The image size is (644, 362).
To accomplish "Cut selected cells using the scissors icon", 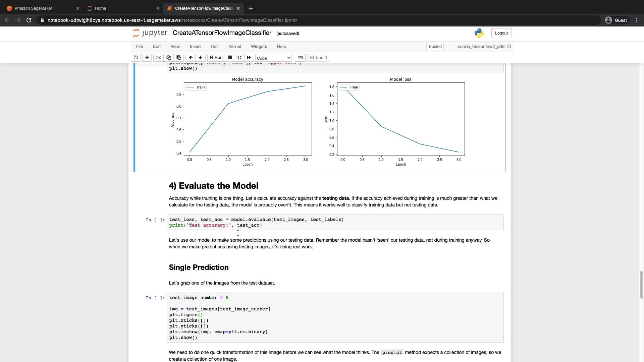I will tap(159, 58).
